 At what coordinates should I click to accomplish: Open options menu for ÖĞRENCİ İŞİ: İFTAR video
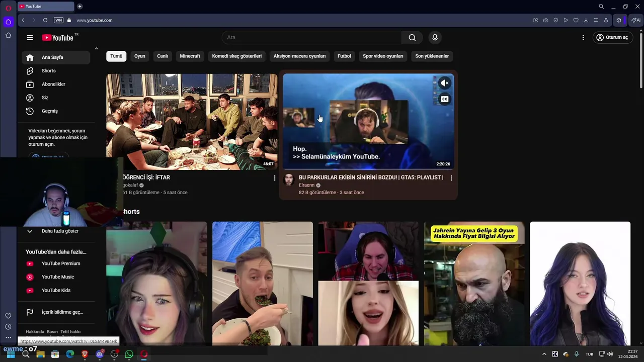(x=274, y=178)
